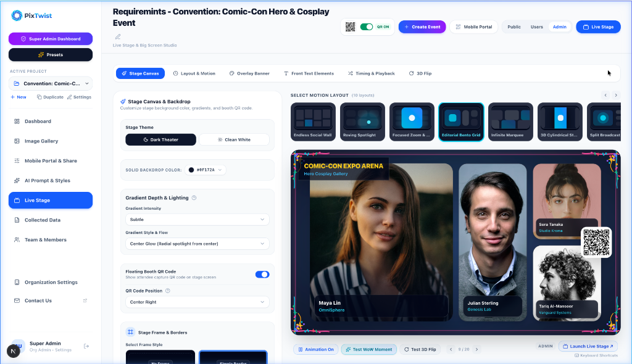This screenshot has height=364, width=632.
Task: Create a New project link
Action: click(x=19, y=97)
